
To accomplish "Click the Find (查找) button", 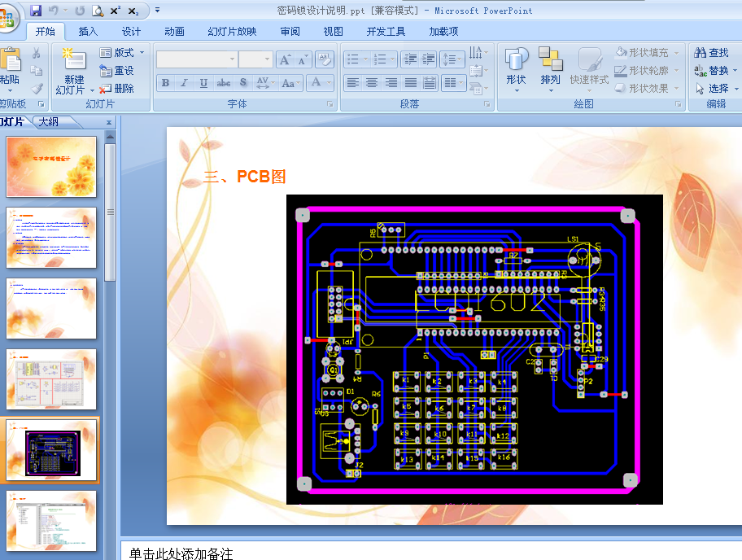I will coord(711,53).
